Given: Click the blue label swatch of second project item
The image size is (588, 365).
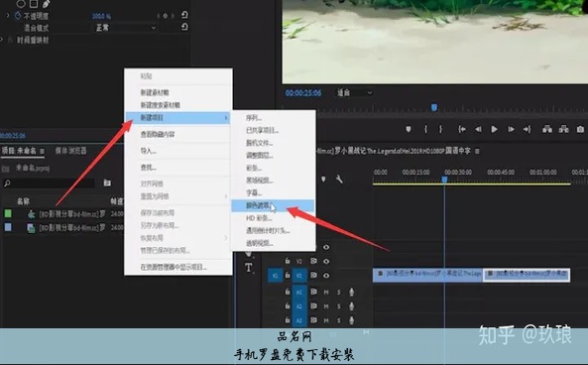Looking at the screenshot, I should click(8, 227).
